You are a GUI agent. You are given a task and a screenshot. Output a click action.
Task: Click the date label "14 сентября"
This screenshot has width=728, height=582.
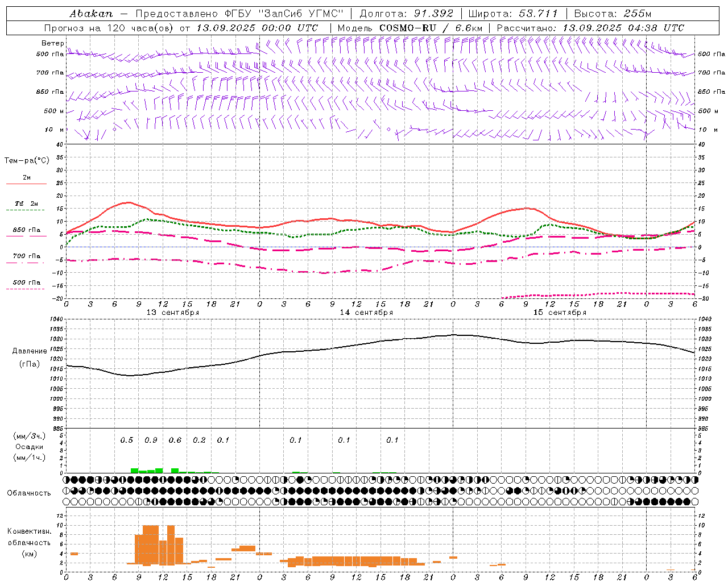[x=366, y=312]
